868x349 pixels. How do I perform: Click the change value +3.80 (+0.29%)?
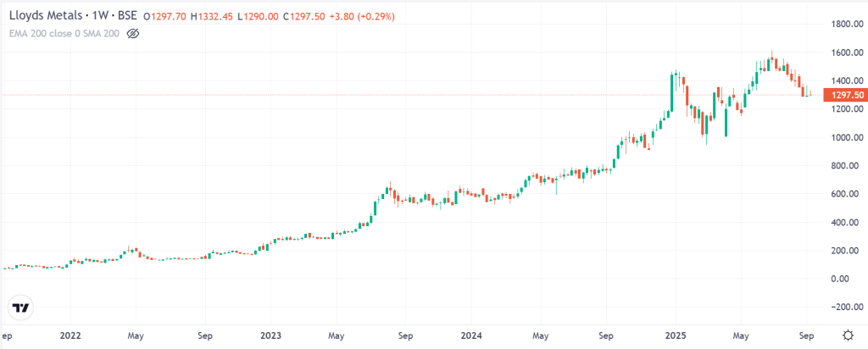pyautogui.click(x=361, y=17)
